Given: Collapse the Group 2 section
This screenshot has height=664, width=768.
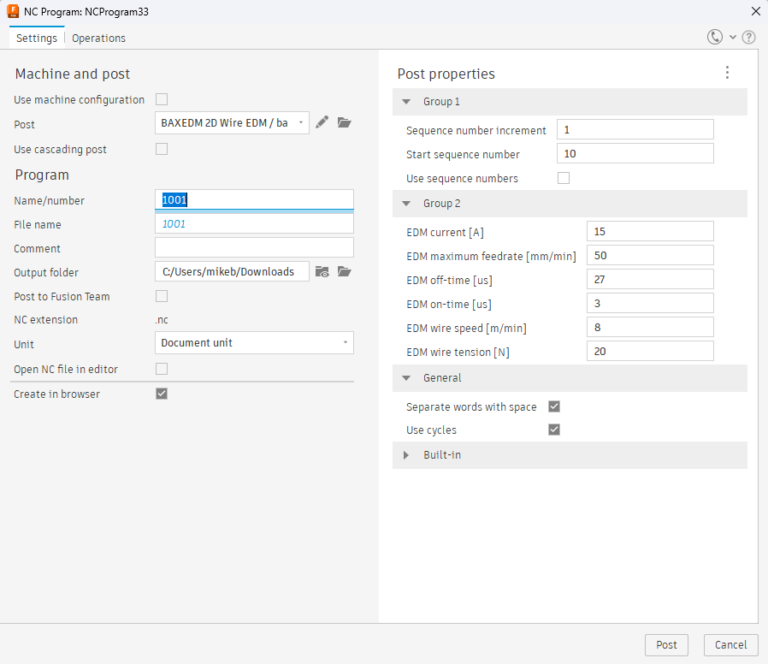Looking at the screenshot, I should pos(406,203).
